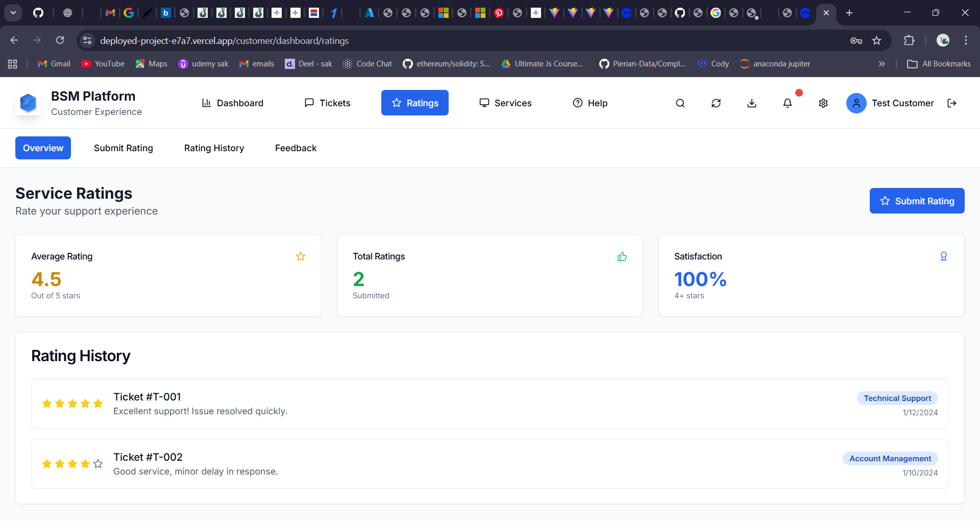Click the 4.5 average rating value

46,279
